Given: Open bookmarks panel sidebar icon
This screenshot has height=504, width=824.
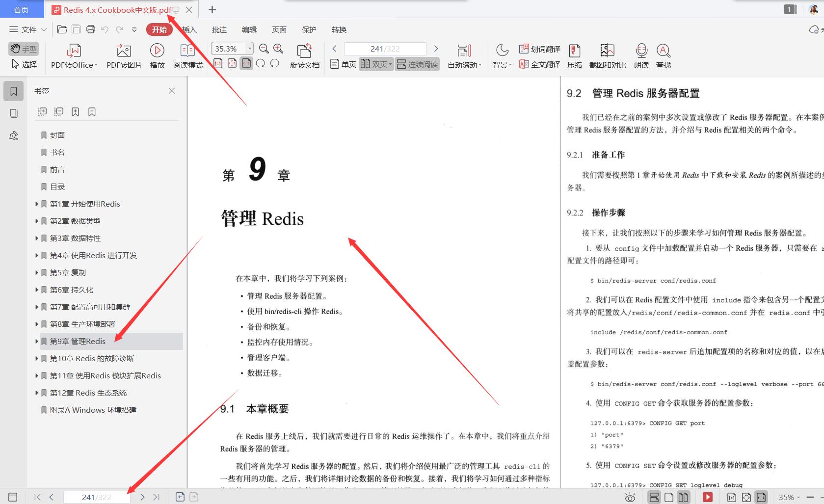Looking at the screenshot, I should 14,91.
